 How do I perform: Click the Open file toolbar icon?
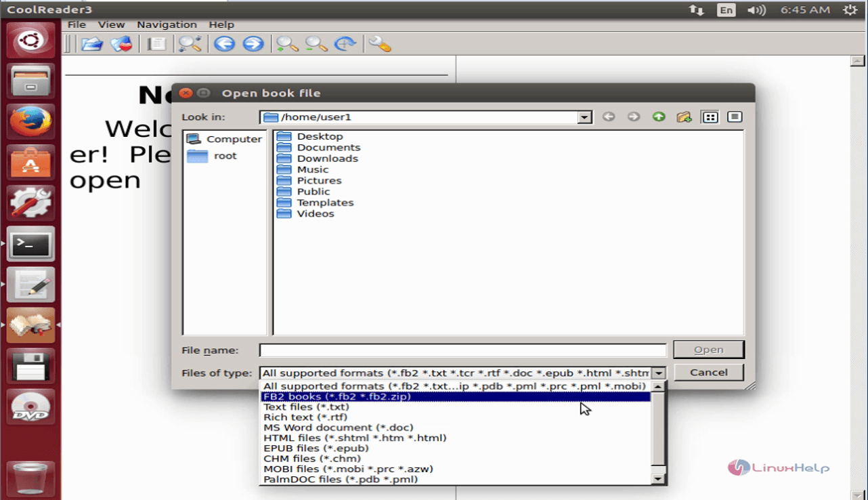pos(92,44)
